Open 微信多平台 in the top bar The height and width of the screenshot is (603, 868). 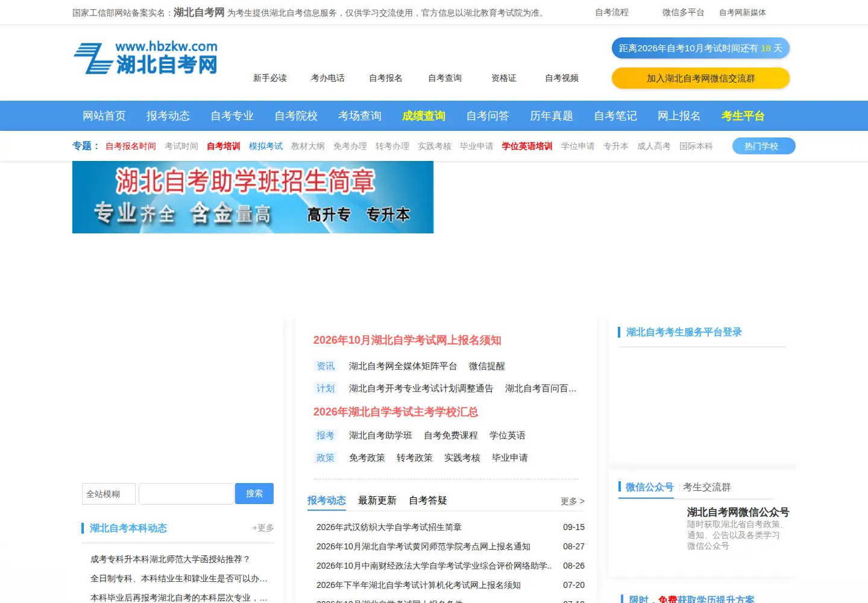(683, 12)
